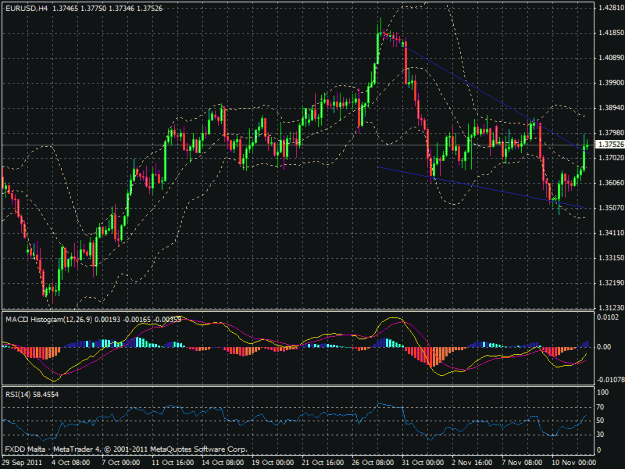625x469 pixels.
Task: Click the 1.39900 price scale value
Action: (611, 83)
